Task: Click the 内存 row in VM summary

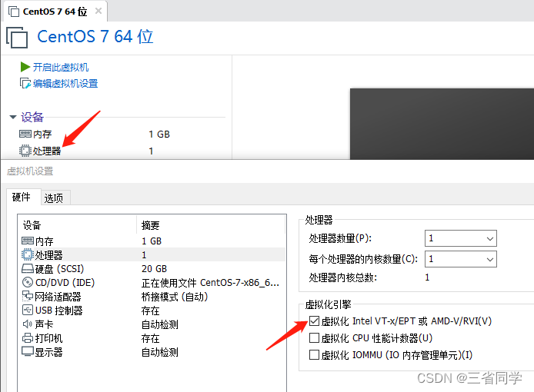Action: (x=95, y=134)
